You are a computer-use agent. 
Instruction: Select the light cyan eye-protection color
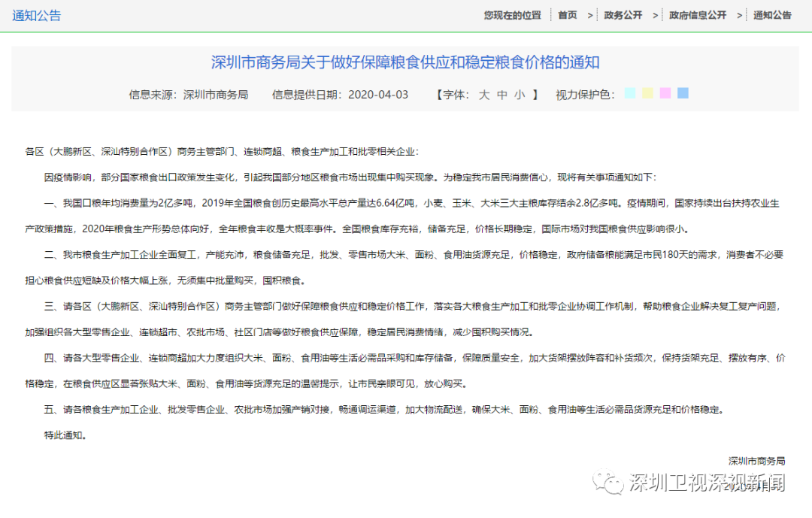coord(630,93)
